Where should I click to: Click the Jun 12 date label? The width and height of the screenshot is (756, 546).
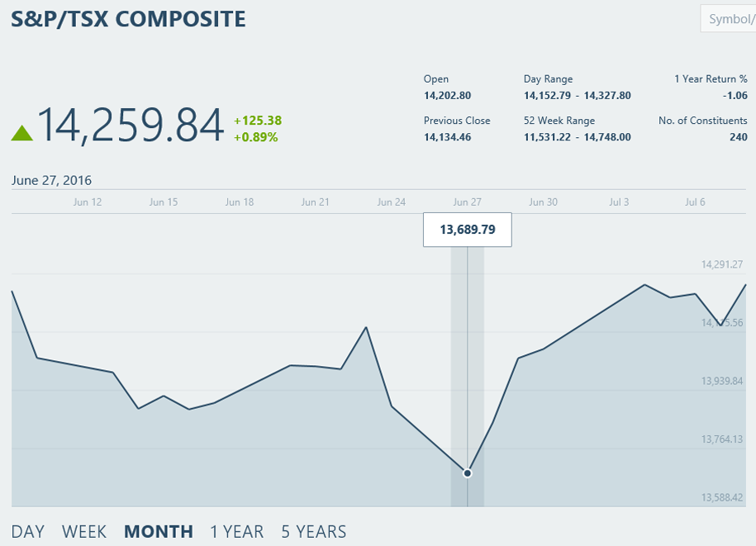88,202
